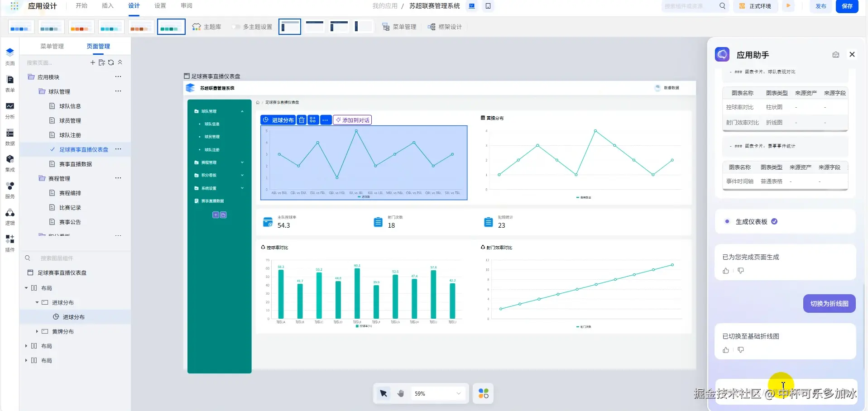Click the delete trash icon on 进球分布 chart
Screen dimensions: 868x411
click(x=302, y=120)
